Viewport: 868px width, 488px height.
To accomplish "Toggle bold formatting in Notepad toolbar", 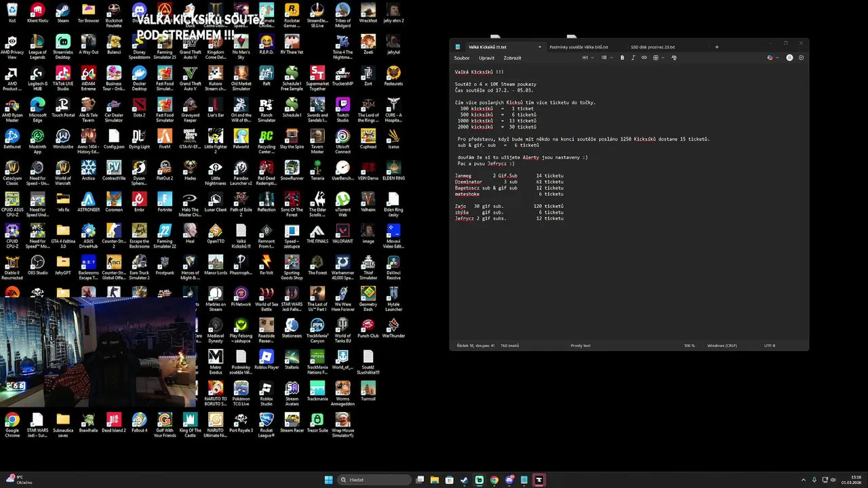I will coord(622,58).
